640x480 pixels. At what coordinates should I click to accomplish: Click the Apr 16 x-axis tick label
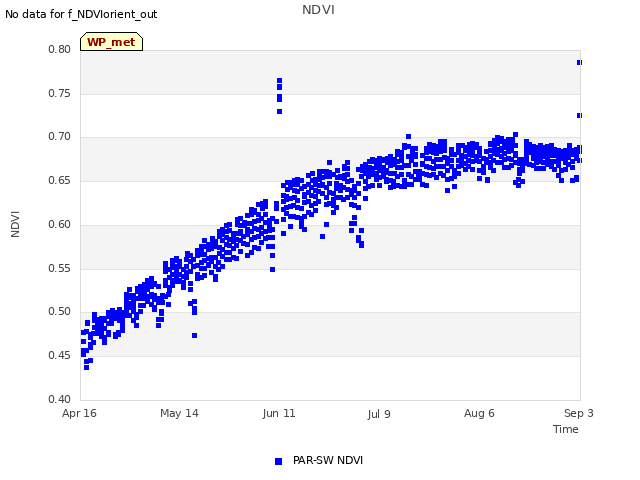[79, 413]
